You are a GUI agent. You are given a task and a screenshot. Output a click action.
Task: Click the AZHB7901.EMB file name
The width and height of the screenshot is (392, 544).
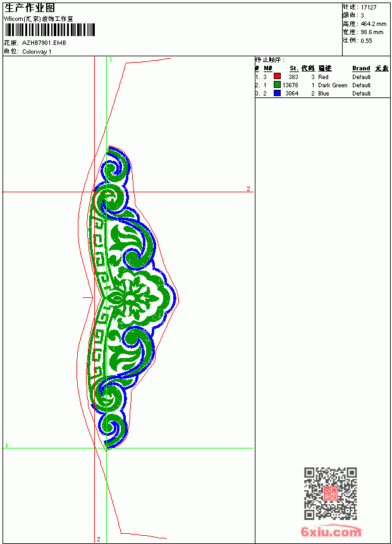[44, 42]
